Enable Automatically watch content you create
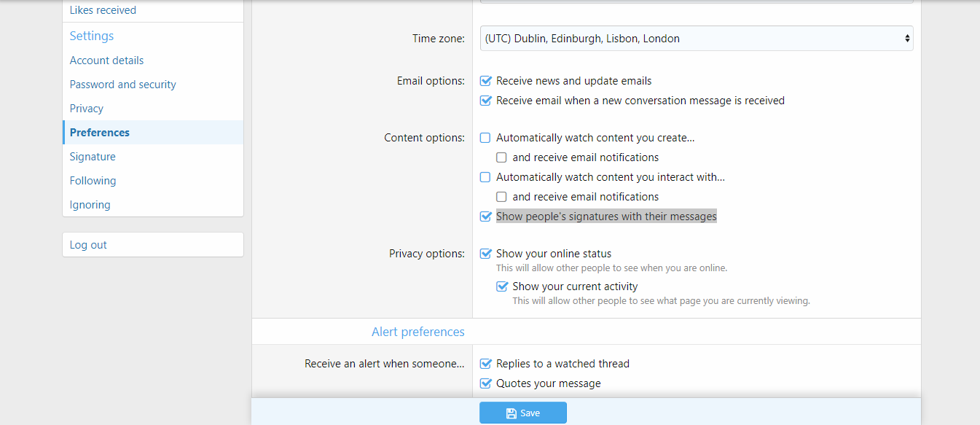980x425 pixels. point(486,138)
